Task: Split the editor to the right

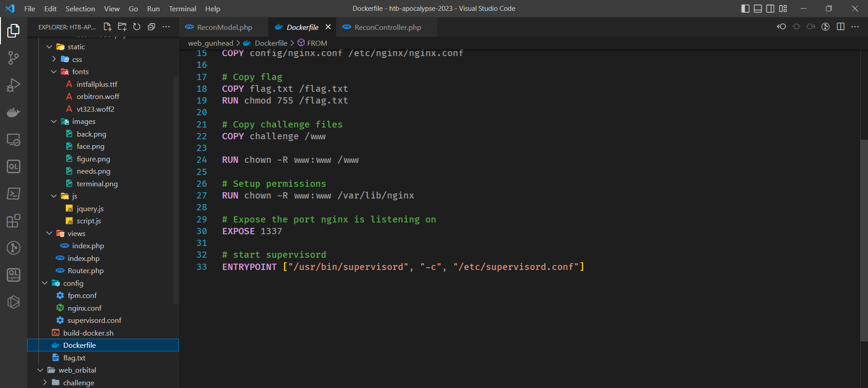Action: click(840, 27)
